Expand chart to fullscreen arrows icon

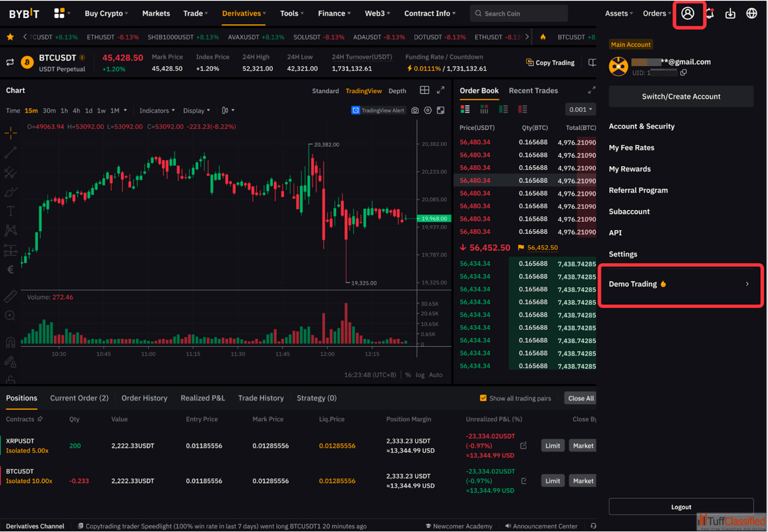pyautogui.click(x=441, y=91)
